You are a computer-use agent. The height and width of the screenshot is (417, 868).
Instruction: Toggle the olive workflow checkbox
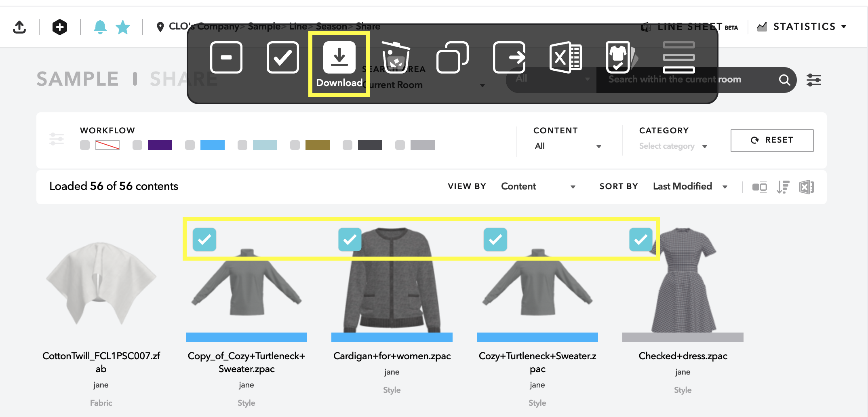tap(295, 145)
